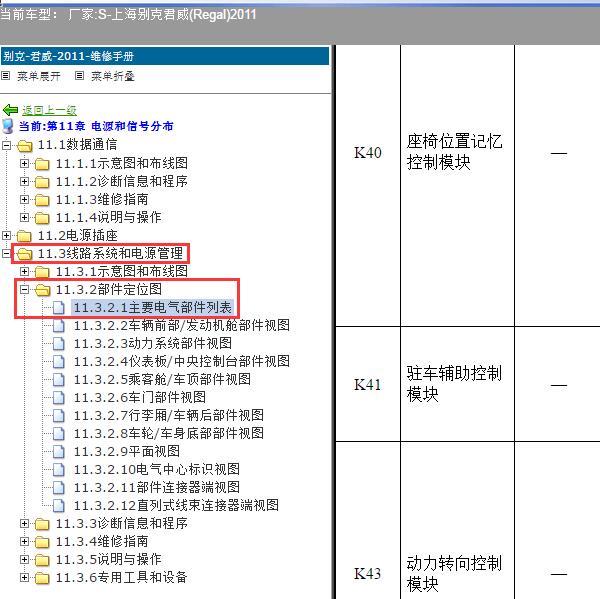
Task: Click the 驻车辅助控制模块 table cell
Action: click(x=457, y=384)
